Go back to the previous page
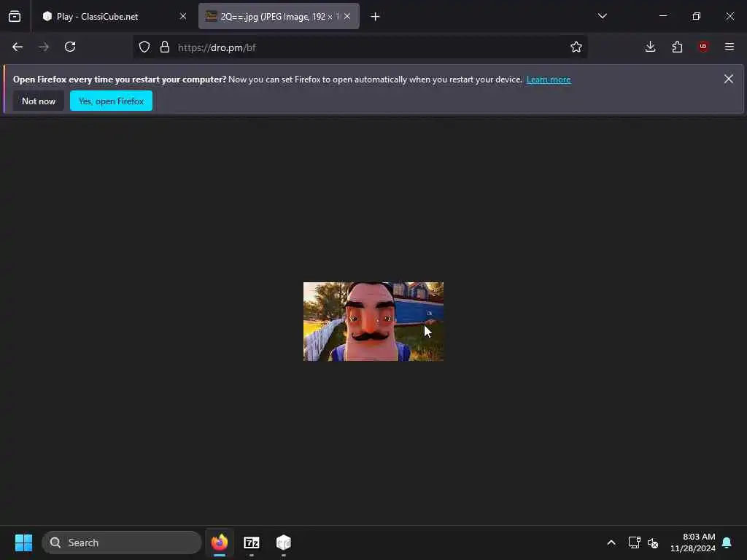The width and height of the screenshot is (747, 560). coord(18,47)
